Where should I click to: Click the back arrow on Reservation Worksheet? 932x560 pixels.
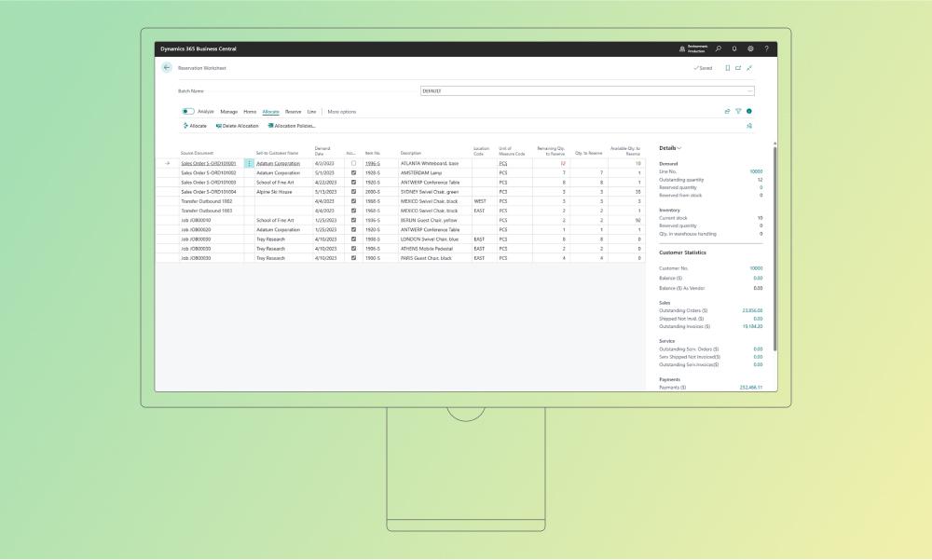(x=168, y=67)
